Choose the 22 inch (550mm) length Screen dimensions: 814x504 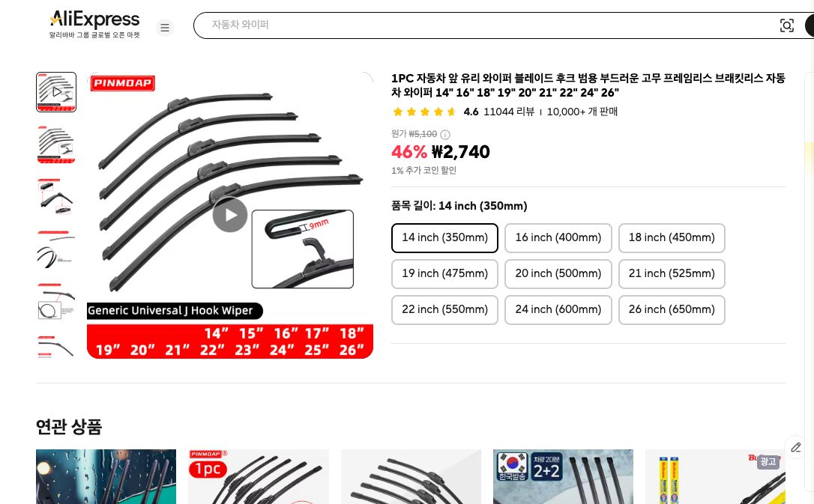(x=444, y=309)
